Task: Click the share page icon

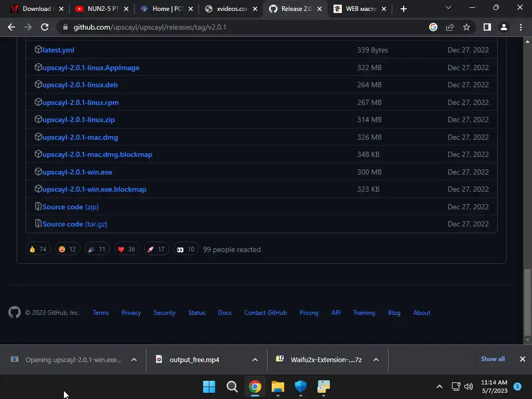Action: pos(450,27)
